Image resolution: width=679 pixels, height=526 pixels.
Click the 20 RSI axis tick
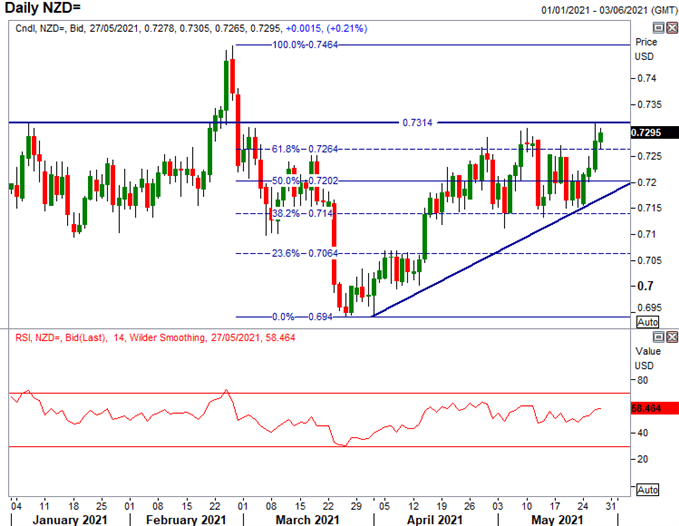[x=642, y=459]
